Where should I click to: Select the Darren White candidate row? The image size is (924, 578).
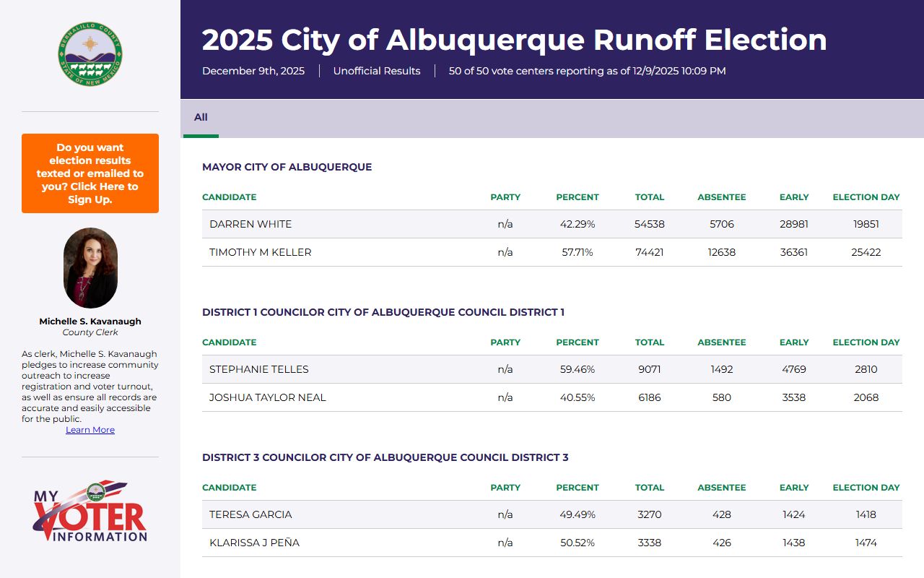552,224
